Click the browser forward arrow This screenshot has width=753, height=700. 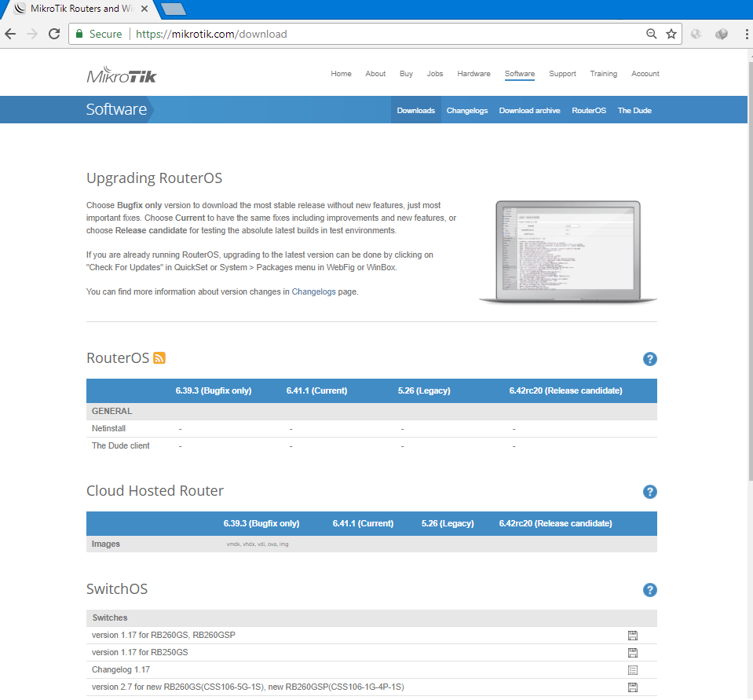coord(32,34)
